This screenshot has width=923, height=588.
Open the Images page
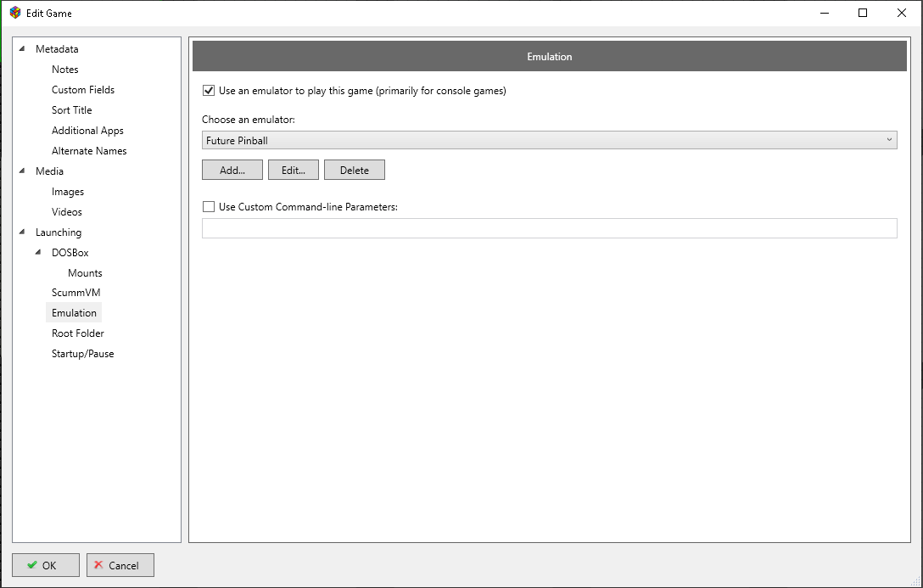68,191
